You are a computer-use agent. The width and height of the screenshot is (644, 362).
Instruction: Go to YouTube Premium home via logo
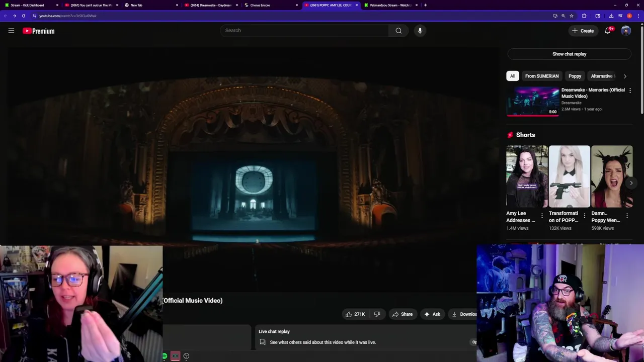[x=38, y=31]
